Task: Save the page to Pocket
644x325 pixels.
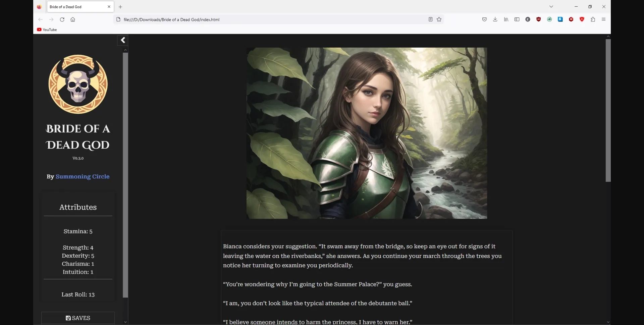Action: click(484, 19)
